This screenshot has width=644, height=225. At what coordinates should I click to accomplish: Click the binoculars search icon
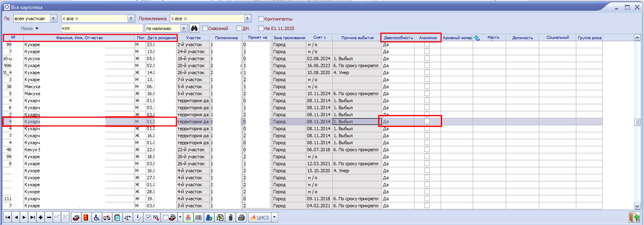[194, 28]
